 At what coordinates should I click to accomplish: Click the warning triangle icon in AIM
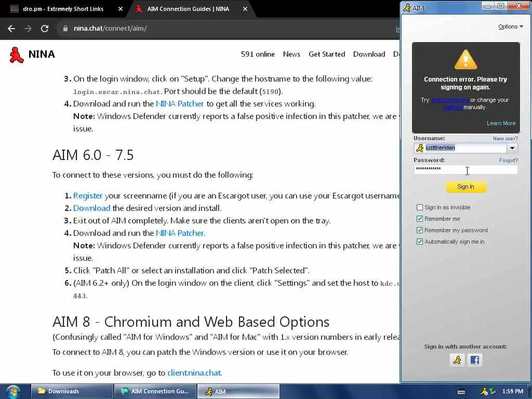pos(465,59)
